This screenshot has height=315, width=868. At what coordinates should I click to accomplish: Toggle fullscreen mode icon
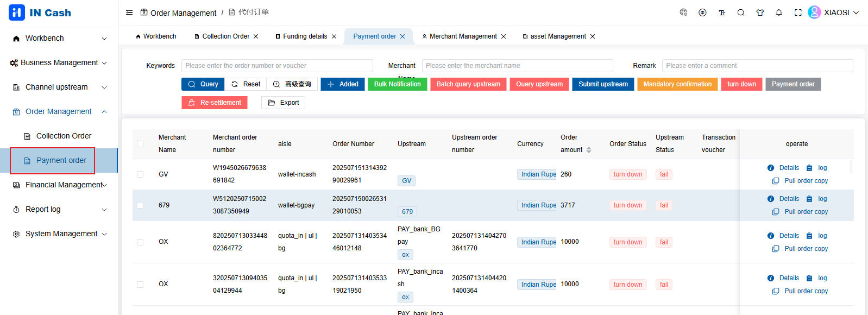point(798,12)
